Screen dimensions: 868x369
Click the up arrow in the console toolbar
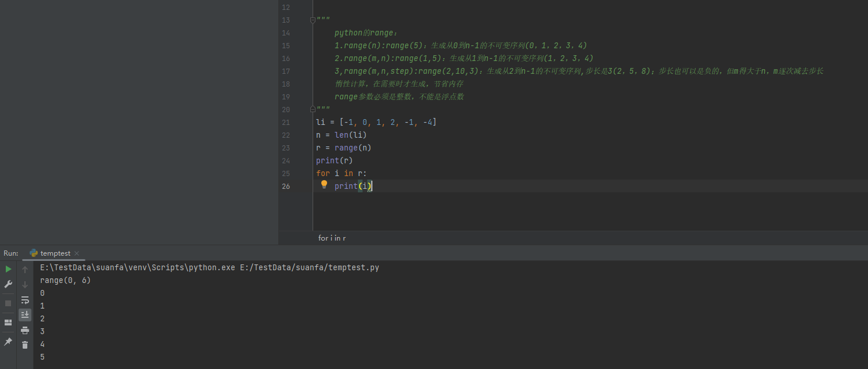24,269
